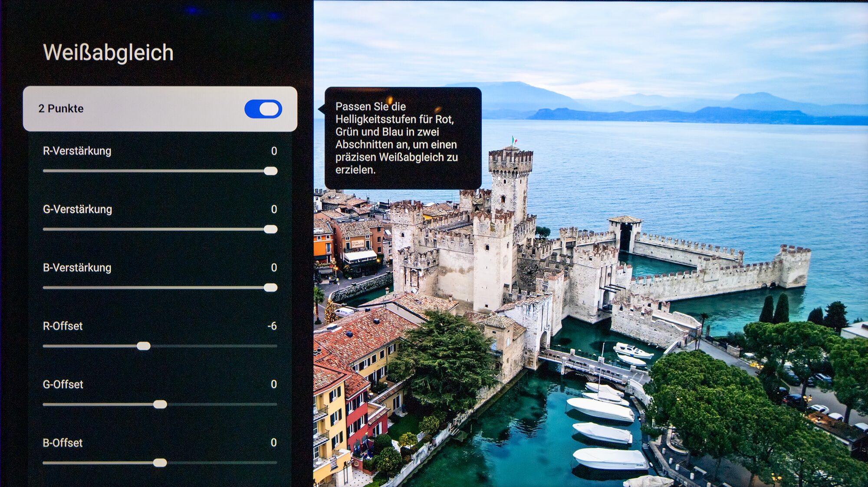
Task: Select the B-Offset setting label
Action: (62, 443)
